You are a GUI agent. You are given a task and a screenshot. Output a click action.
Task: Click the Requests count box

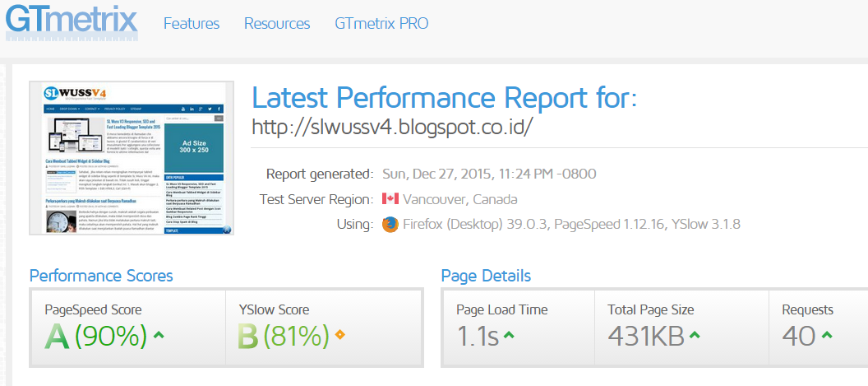coord(819,328)
